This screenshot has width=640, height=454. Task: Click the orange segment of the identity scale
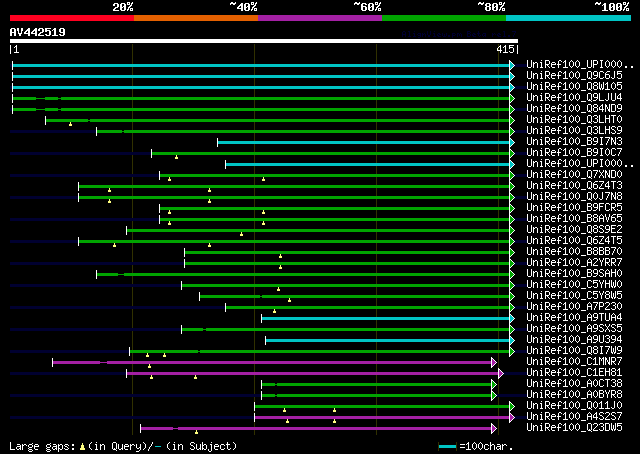point(196,18)
